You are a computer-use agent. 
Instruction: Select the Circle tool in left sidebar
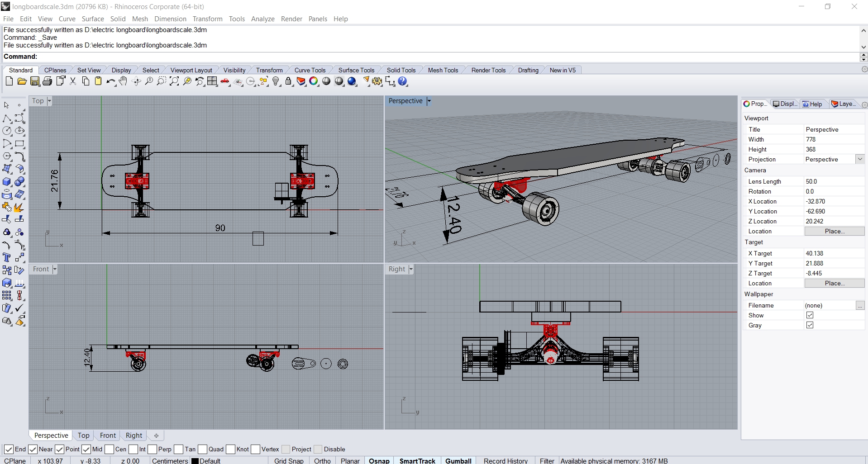[7, 131]
